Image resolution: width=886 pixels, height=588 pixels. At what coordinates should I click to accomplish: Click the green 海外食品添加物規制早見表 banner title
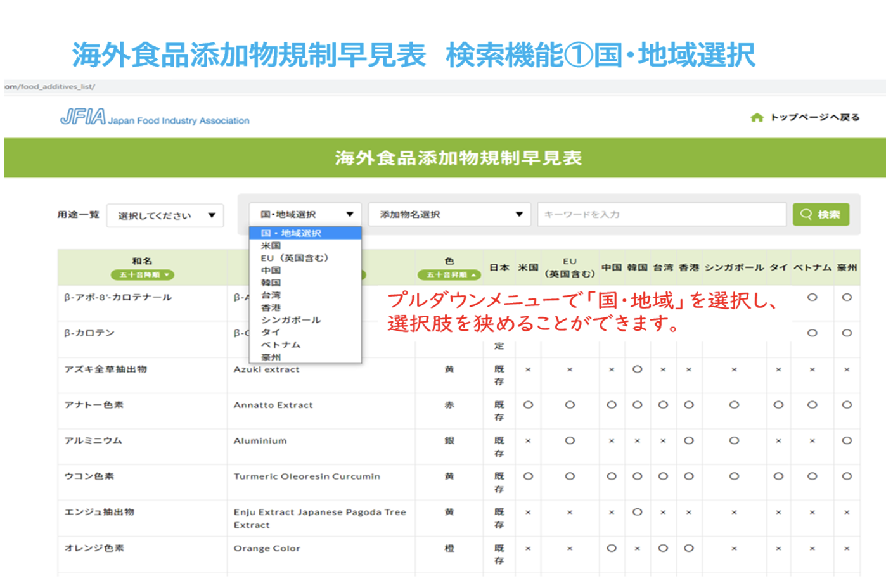tap(458, 158)
